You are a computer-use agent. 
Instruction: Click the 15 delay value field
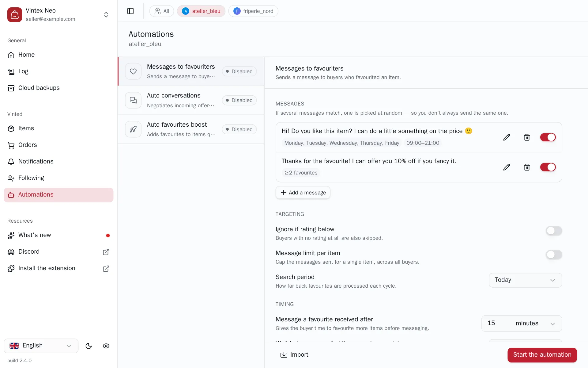click(x=497, y=323)
